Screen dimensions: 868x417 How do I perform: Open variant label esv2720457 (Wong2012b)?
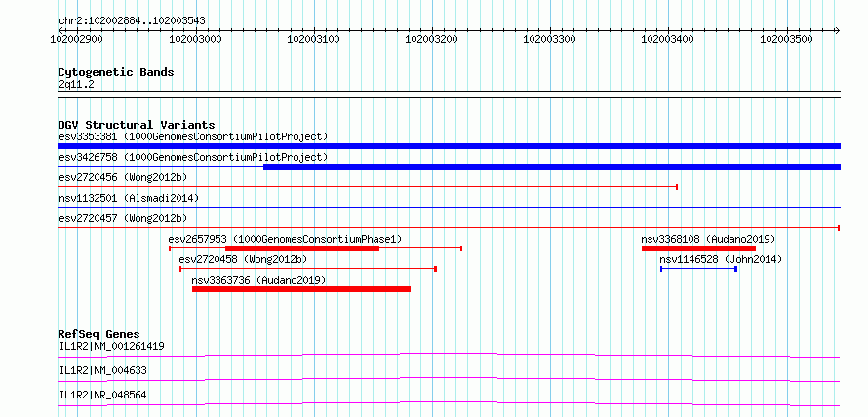tap(123, 218)
